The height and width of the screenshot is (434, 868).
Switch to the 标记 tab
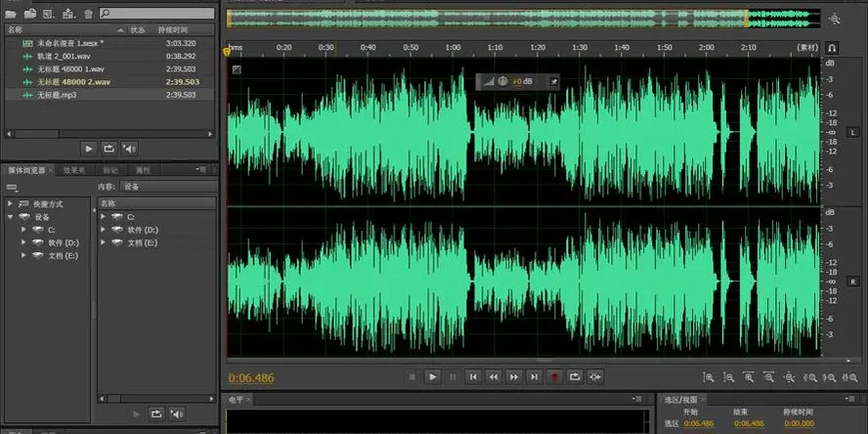tap(110, 170)
